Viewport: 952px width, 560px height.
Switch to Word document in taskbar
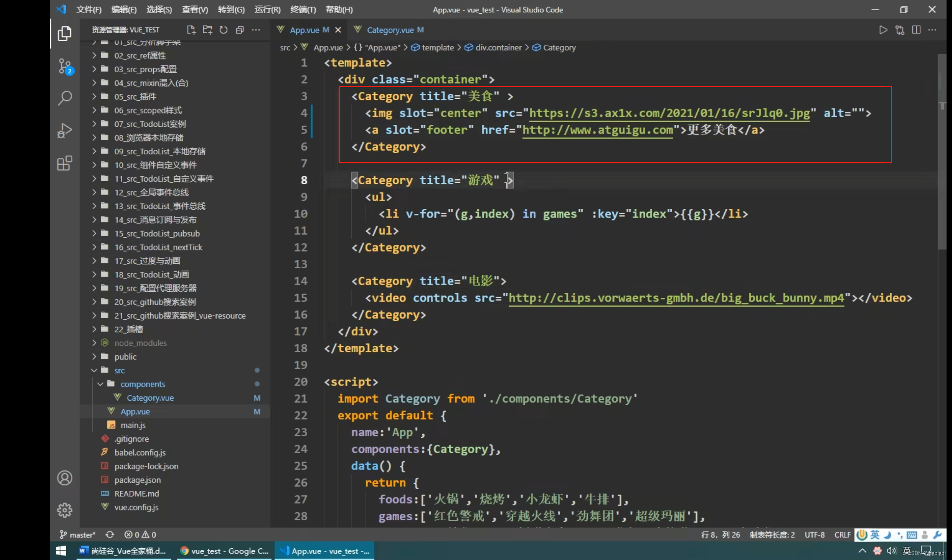[x=123, y=551]
